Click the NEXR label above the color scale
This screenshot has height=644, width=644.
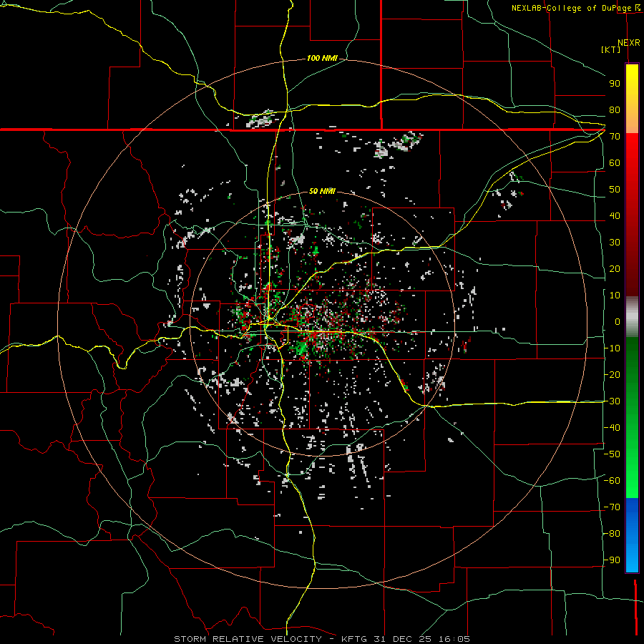pos(629,43)
